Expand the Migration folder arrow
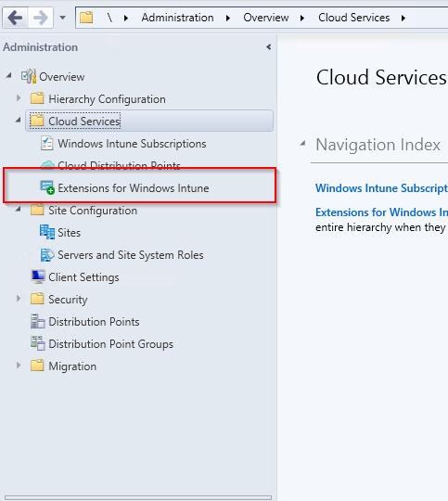 (19, 366)
